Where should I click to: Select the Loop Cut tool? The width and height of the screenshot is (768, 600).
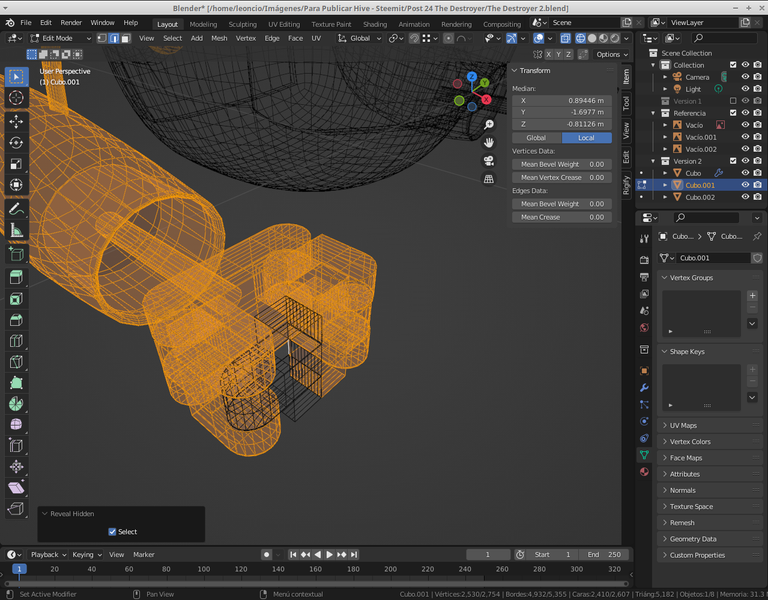click(16, 341)
